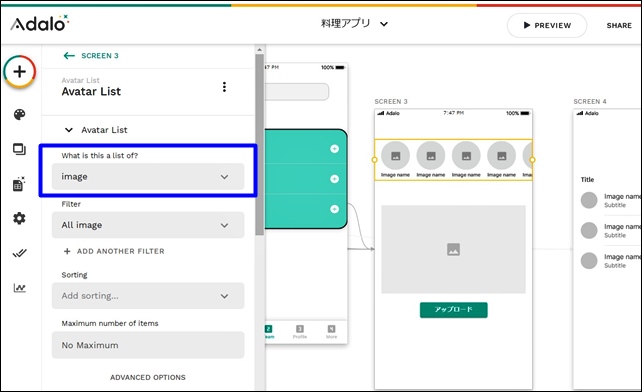Select the SCREEN 4 canvas label
The width and height of the screenshot is (642, 392).
tap(590, 102)
